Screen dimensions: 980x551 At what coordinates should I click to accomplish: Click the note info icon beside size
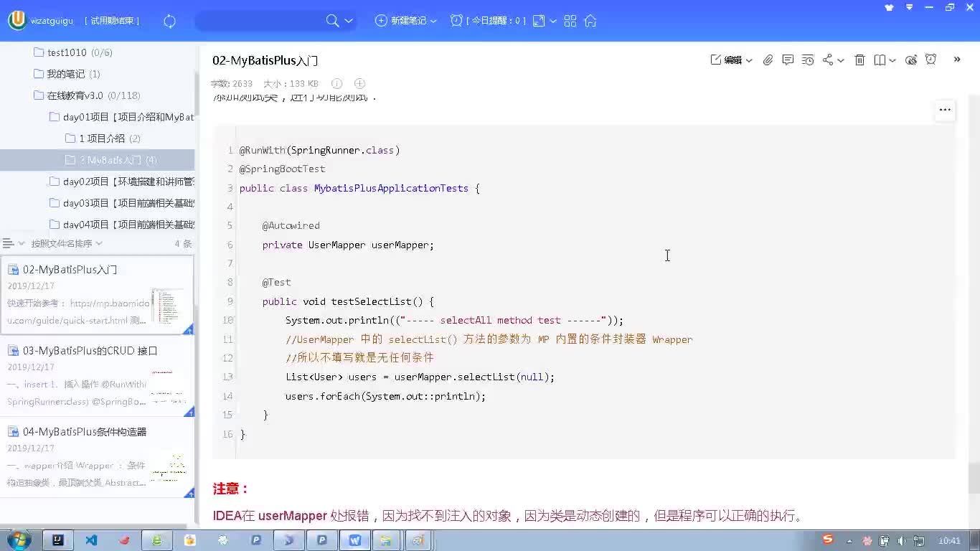click(336, 84)
